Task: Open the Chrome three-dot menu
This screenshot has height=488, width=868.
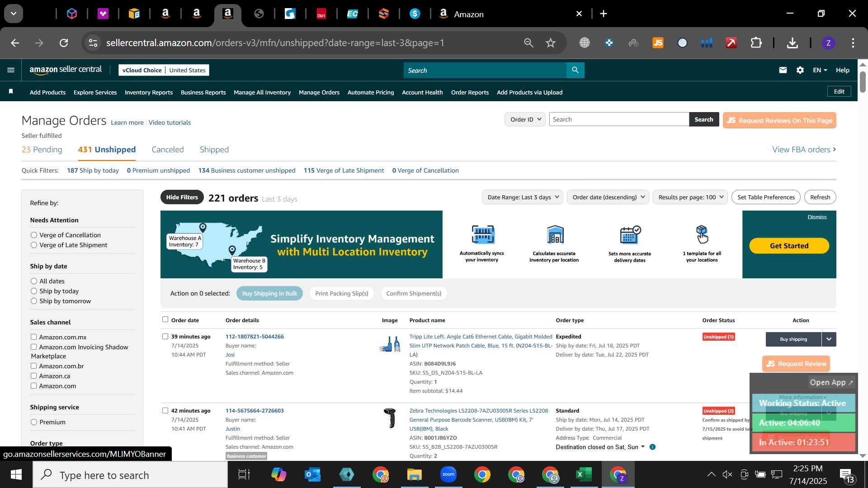Action: (x=853, y=43)
